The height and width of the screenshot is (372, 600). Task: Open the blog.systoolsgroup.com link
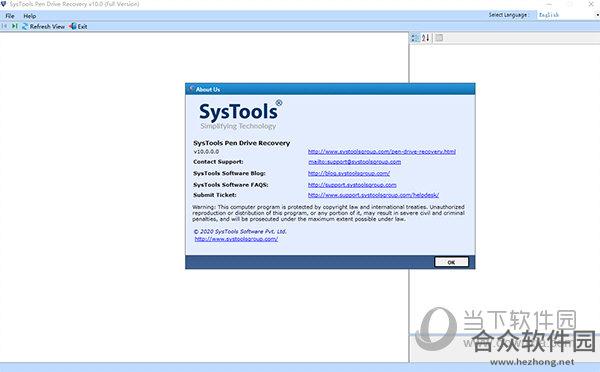click(349, 173)
